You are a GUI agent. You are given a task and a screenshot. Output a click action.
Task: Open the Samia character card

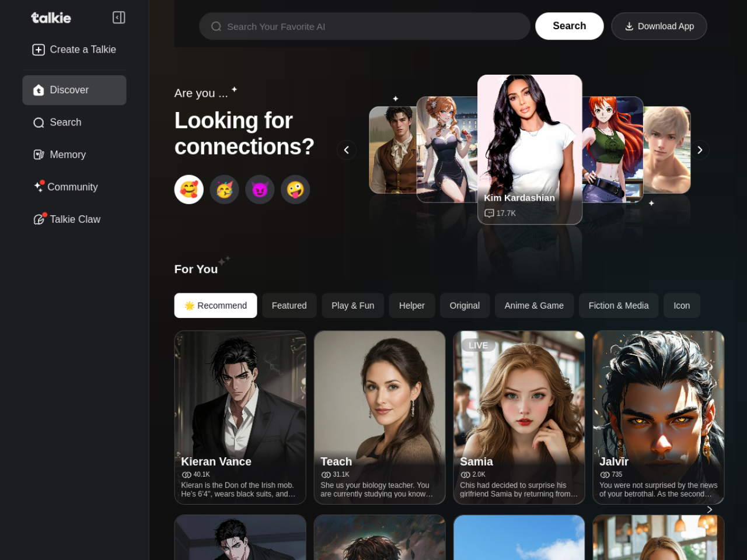(519, 417)
